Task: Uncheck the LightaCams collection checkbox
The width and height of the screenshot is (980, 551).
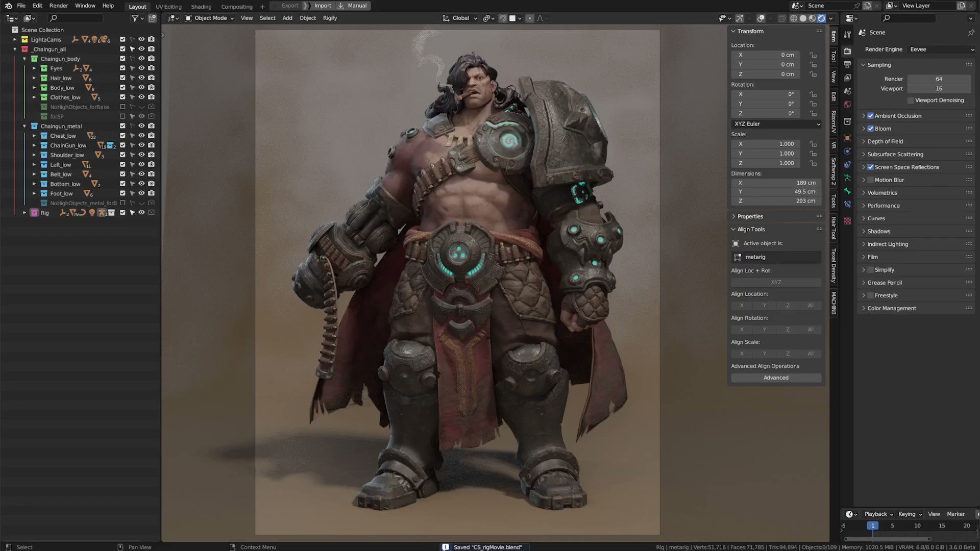Action: (x=122, y=39)
